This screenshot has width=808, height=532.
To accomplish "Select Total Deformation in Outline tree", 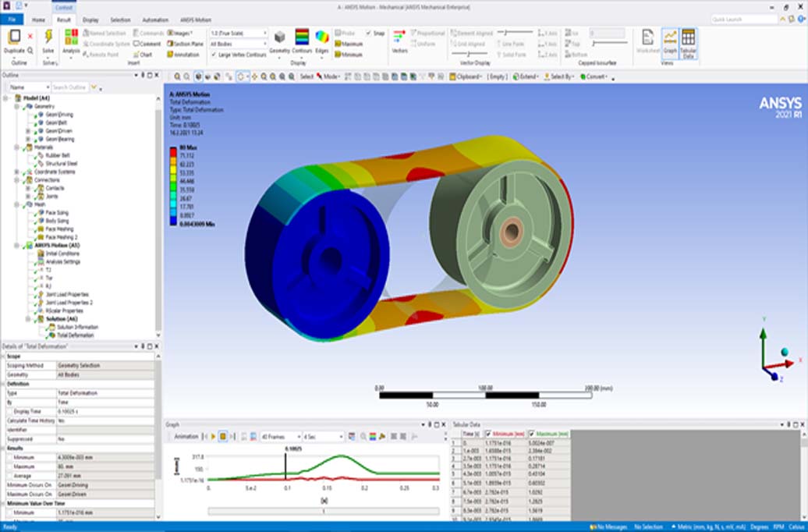I will [x=75, y=335].
